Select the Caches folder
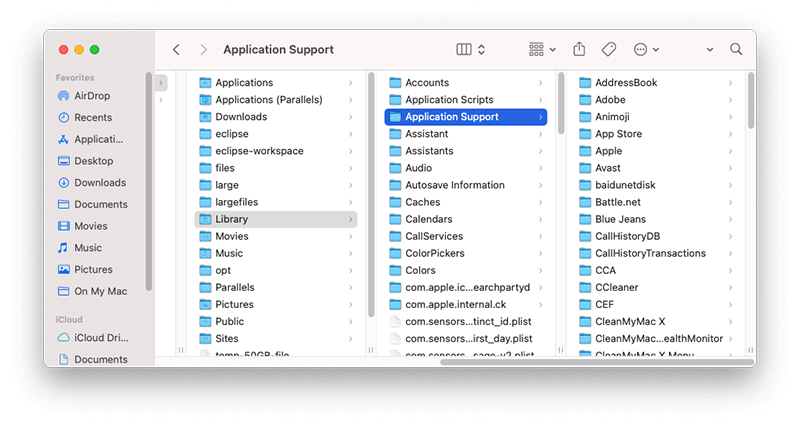 click(x=466, y=202)
